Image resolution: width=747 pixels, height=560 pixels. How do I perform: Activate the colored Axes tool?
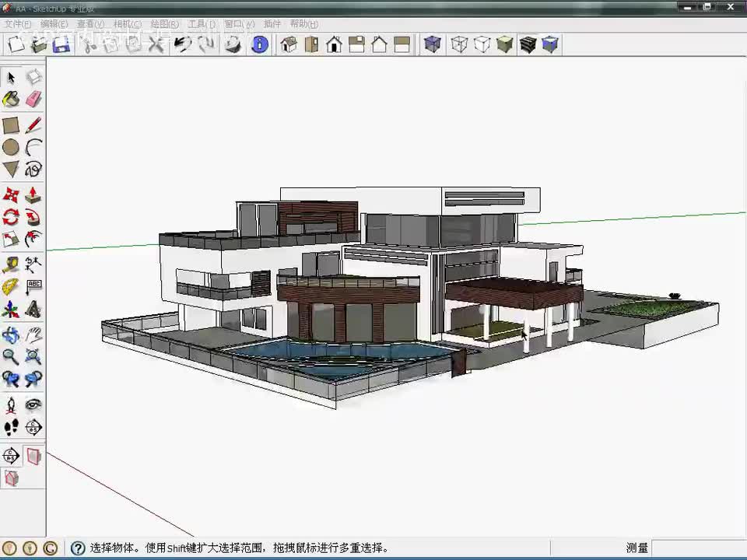click(11, 309)
